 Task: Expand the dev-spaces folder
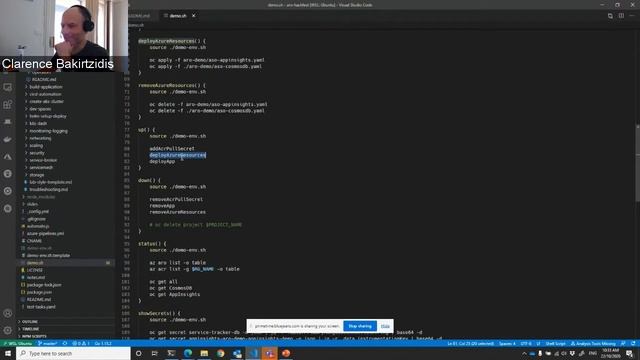click(40, 109)
